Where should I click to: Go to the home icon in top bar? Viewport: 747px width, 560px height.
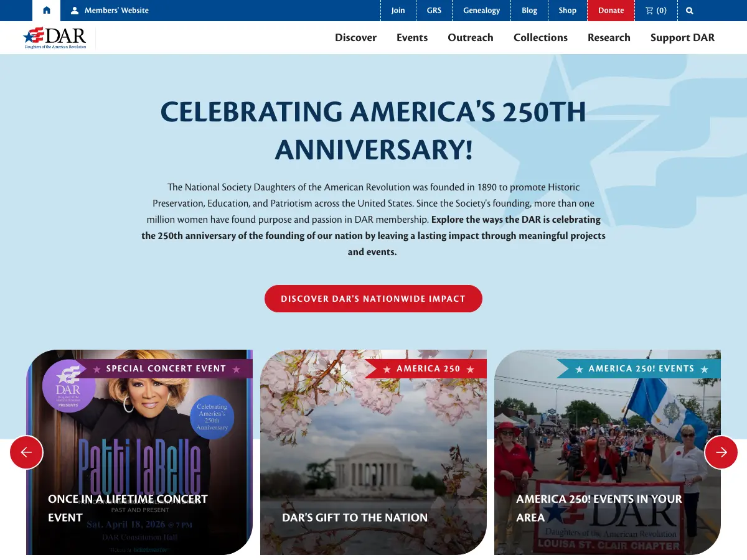click(46, 11)
